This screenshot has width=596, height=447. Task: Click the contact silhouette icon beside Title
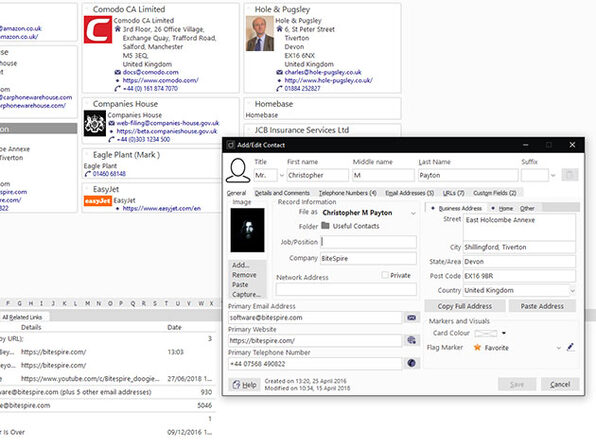238,170
